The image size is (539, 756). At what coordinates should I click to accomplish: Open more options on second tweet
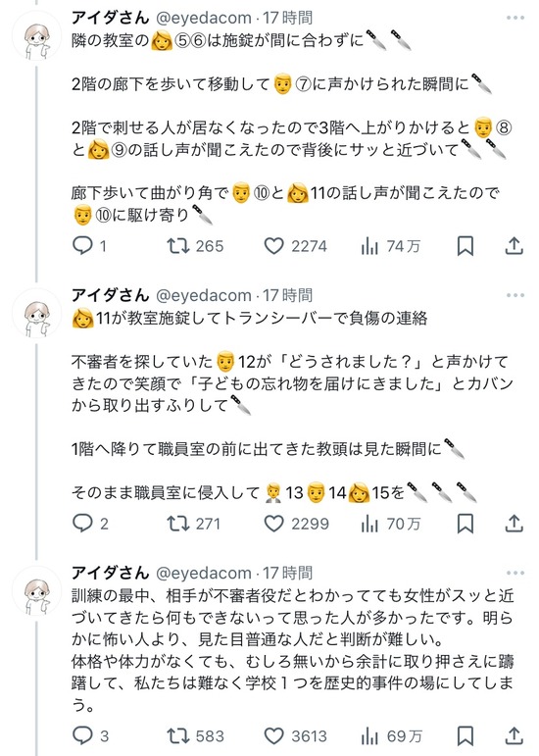pos(514,295)
